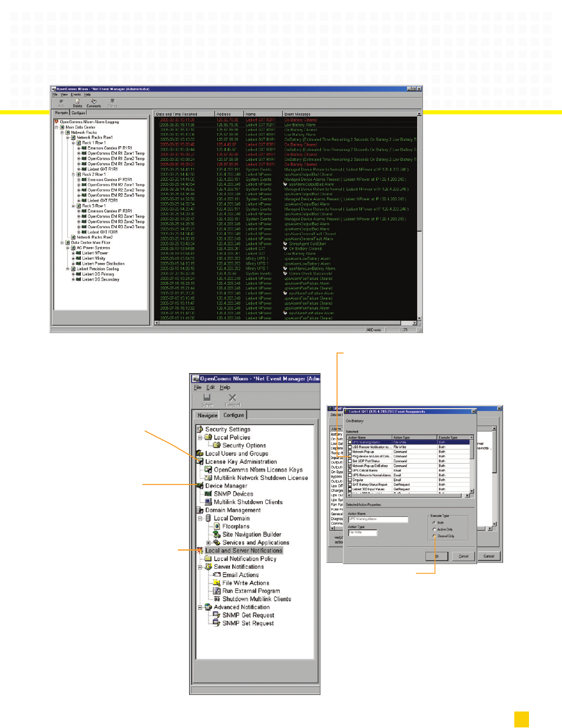Viewport: 562px width, 728px height.
Task: Collapse the Rack 1 Row 1 node
Action: click(73, 143)
